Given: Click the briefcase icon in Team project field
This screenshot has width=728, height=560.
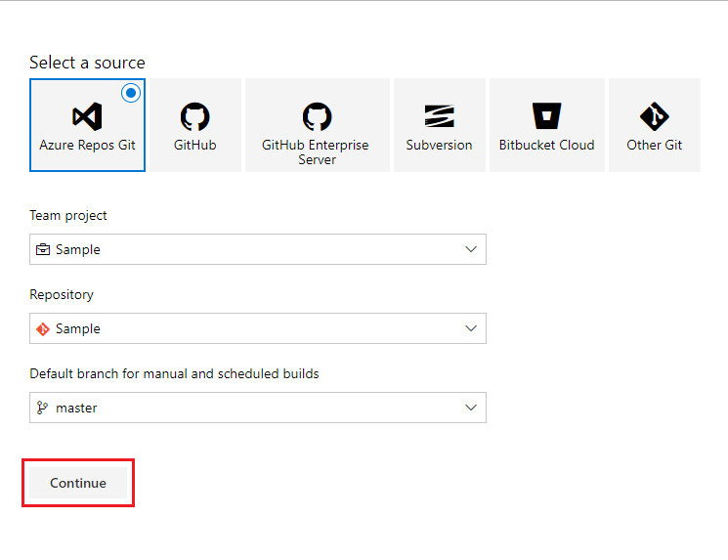Looking at the screenshot, I should pos(43,249).
